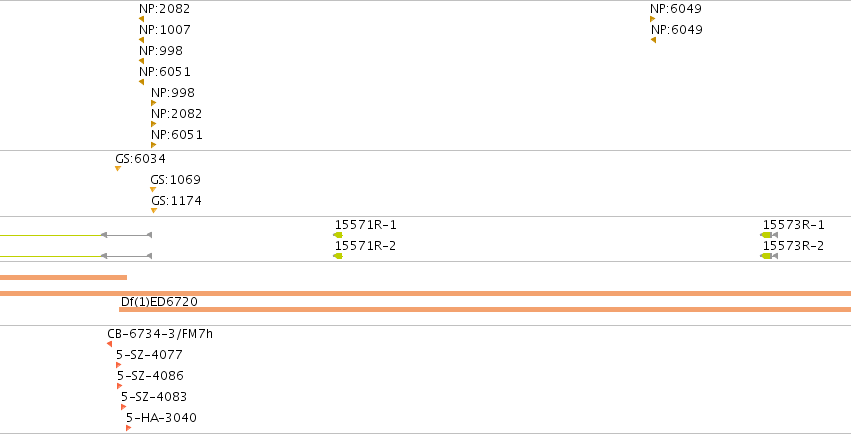Click the 5-SZ-4083 arrow marker
This screenshot has height=434, width=851.
(123, 407)
